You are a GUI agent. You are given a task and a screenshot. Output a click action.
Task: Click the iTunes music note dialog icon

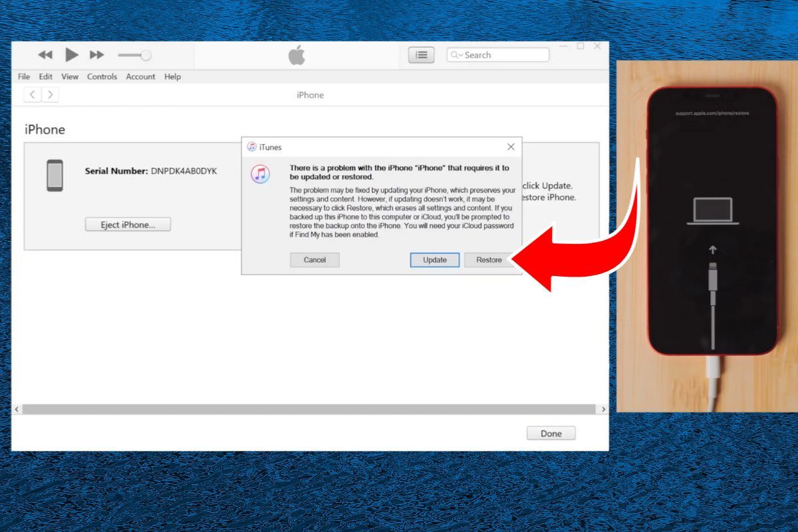[x=260, y=174]
